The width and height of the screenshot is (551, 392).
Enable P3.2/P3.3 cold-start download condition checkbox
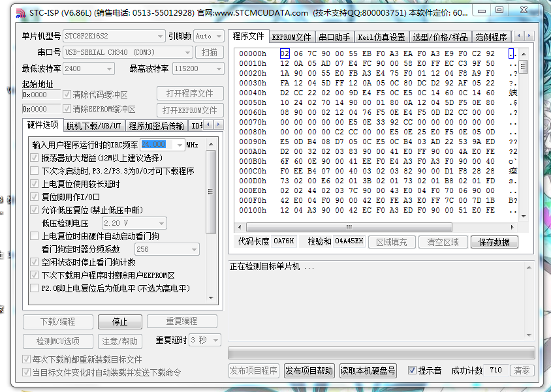pos(35,171)
